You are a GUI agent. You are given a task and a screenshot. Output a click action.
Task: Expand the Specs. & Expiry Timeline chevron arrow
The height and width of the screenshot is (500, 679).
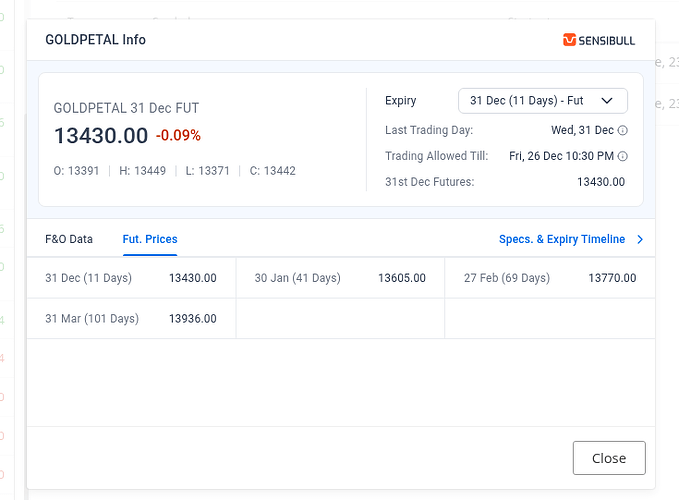640,240
